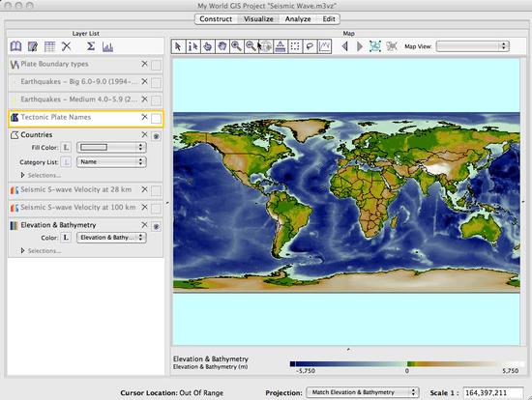Select the rectangle selection tool
The width and height of the screenshot is (532, 400).
pos(295,46)
